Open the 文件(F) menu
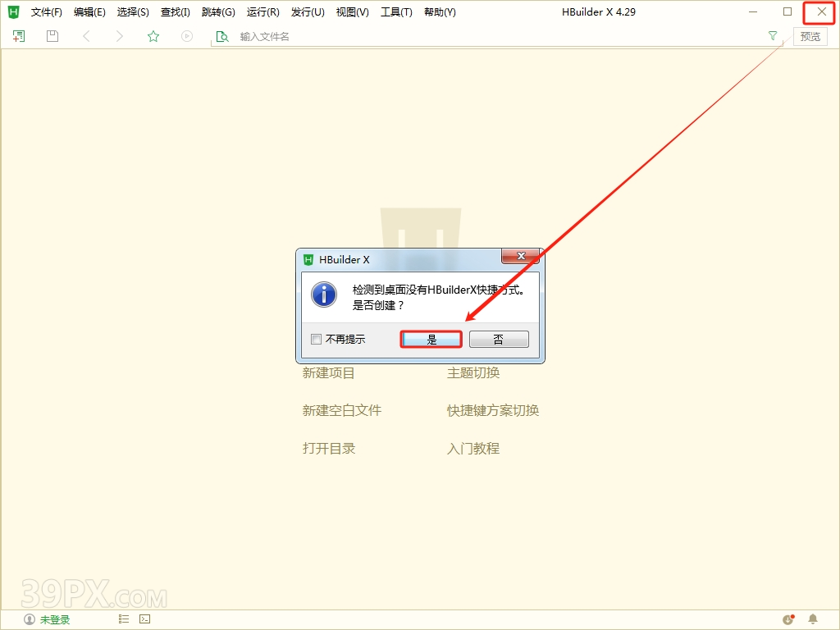The width and height of the screenshot is (840, 630). (47, 11)
